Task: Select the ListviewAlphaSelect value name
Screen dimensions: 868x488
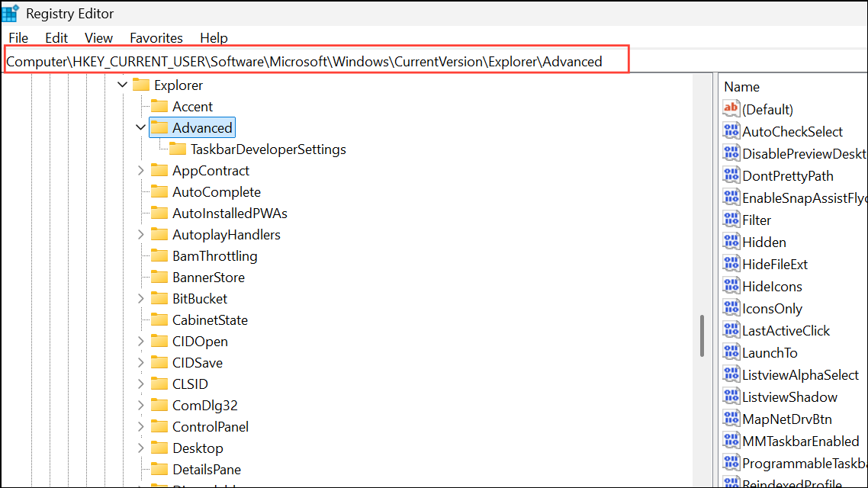Action: (800, 375)
